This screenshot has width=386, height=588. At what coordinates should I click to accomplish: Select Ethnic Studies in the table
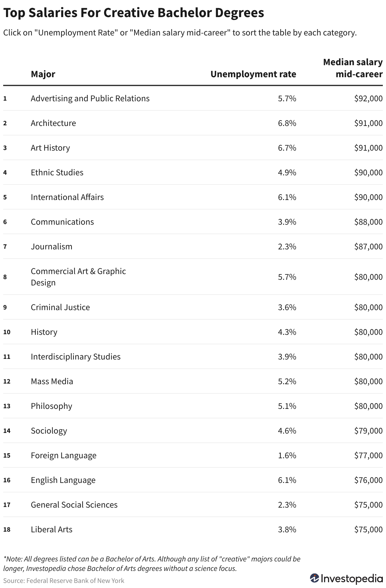(x=57, y=172)
